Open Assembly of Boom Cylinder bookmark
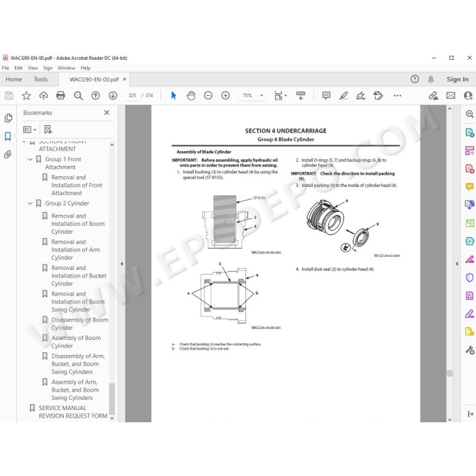476x476 pixels. coord(76,342)
